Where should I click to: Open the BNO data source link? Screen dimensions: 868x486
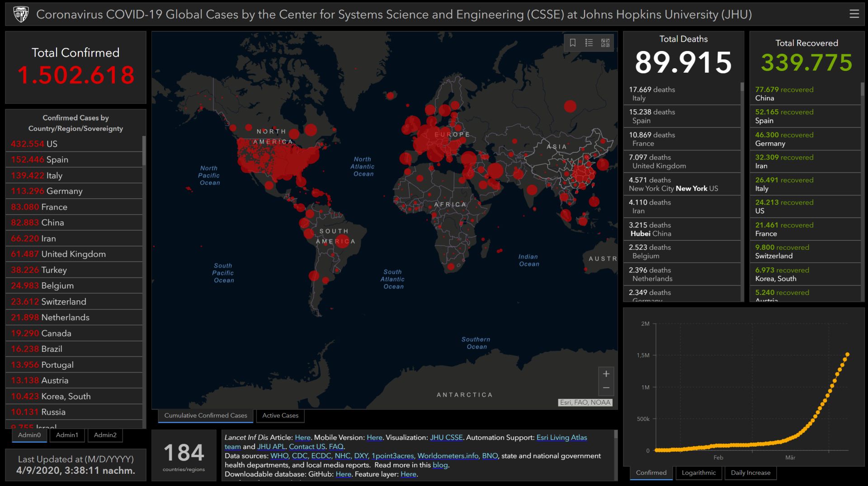pyautogui.click(x=490, y=456)
